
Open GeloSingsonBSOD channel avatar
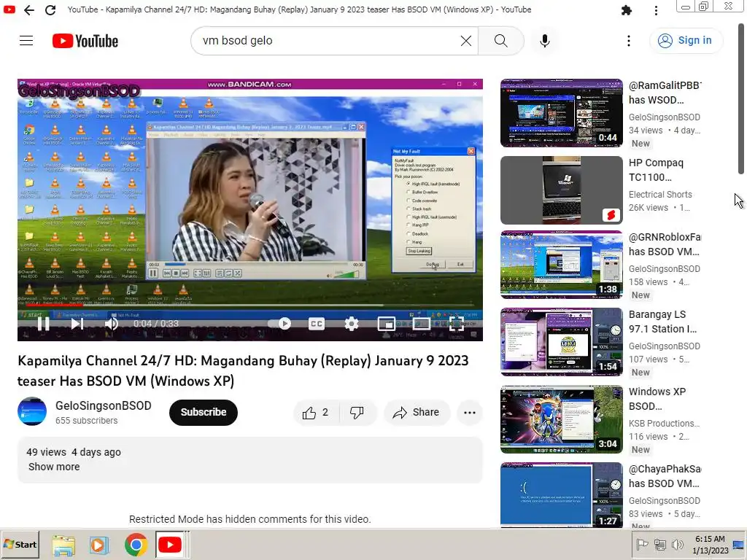click(32, 411)
